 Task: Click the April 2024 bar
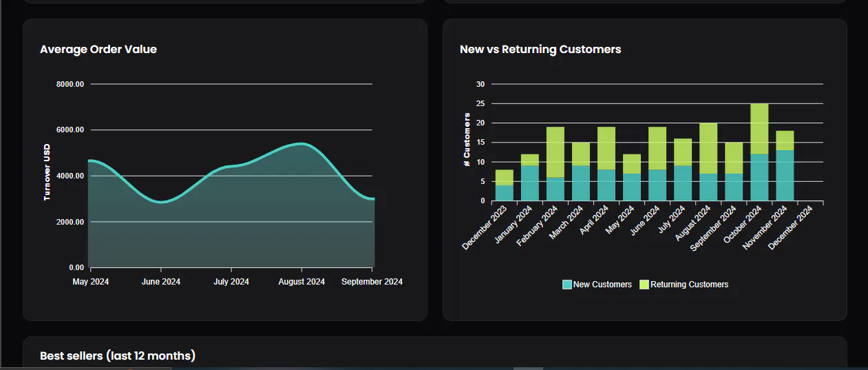click(x=606, y=164)
